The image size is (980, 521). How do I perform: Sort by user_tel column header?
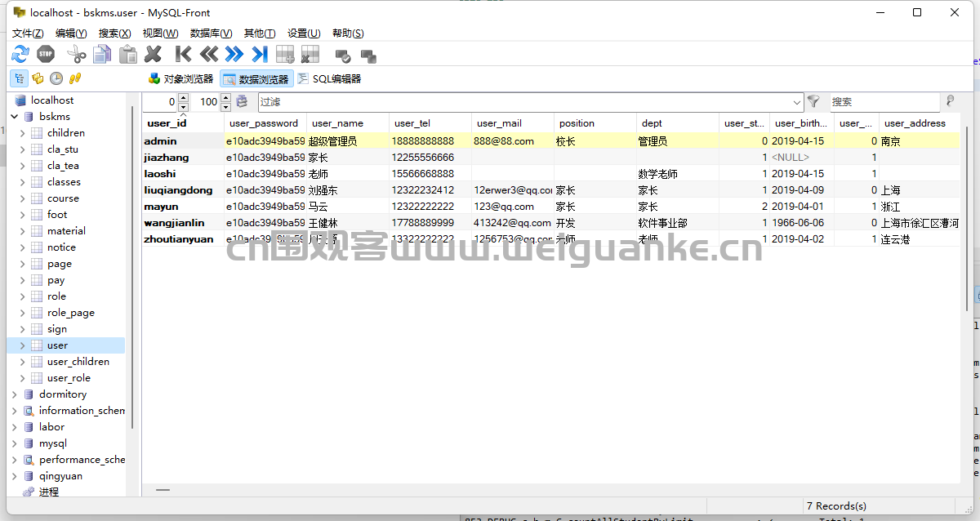431,123
